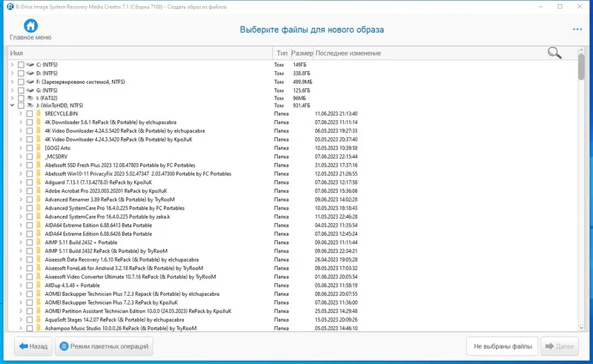Click the scrollbar up arrow

[x=581, y=50]
